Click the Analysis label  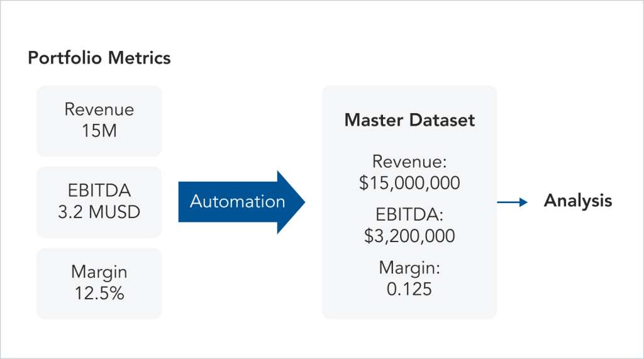pos(577,201)
